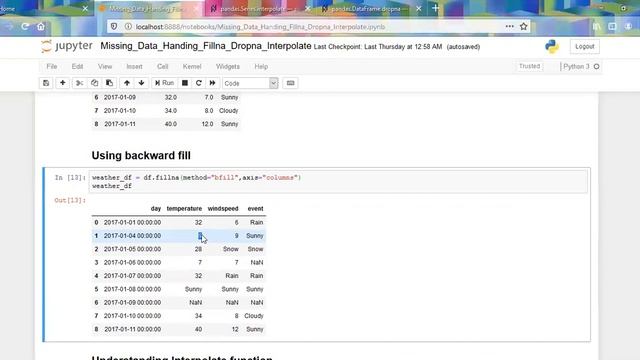This screenshot has height=360, width=640.
Task: Restart the kernel circular arrow icon
Action: pos(198,83)
